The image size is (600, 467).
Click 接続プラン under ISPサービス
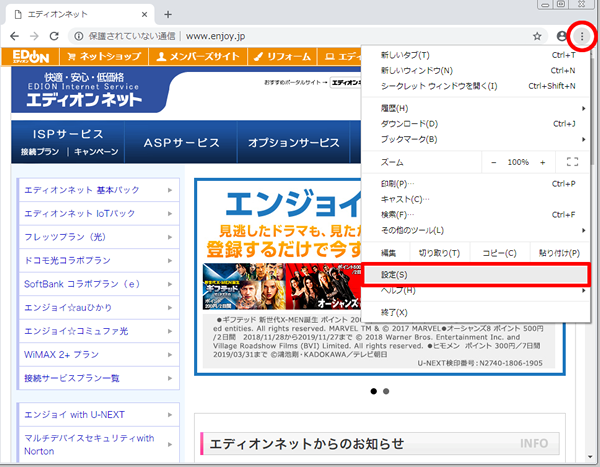point(40,152)
